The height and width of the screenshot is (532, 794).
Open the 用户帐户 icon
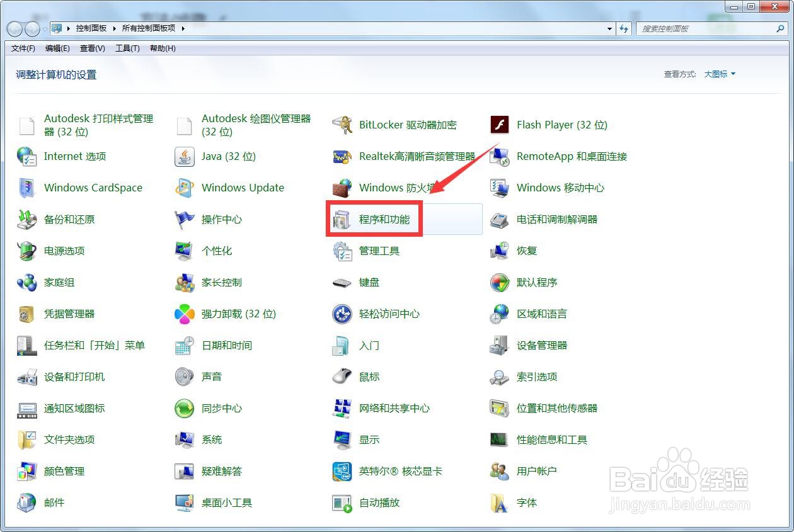[x=500, y=471]
